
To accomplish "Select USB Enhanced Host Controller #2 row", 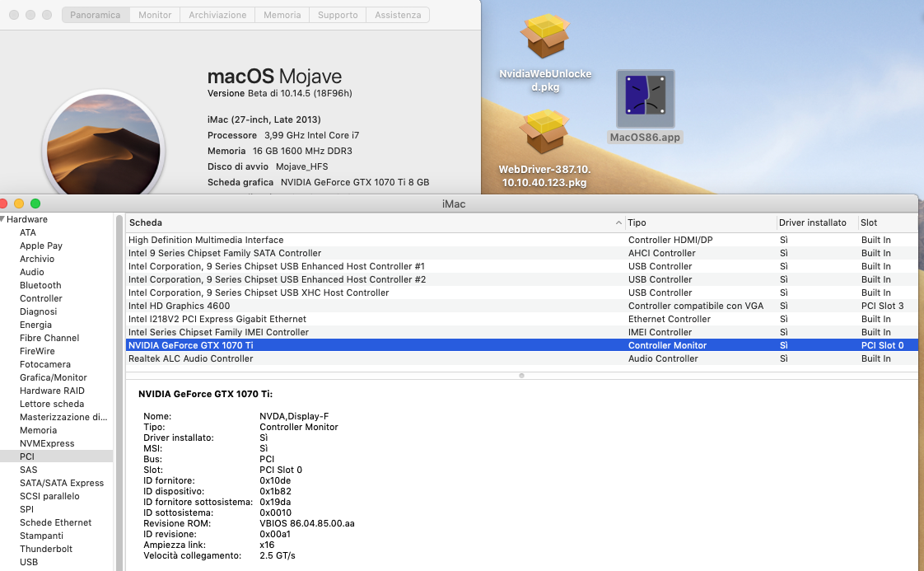I will click(521, 279).
